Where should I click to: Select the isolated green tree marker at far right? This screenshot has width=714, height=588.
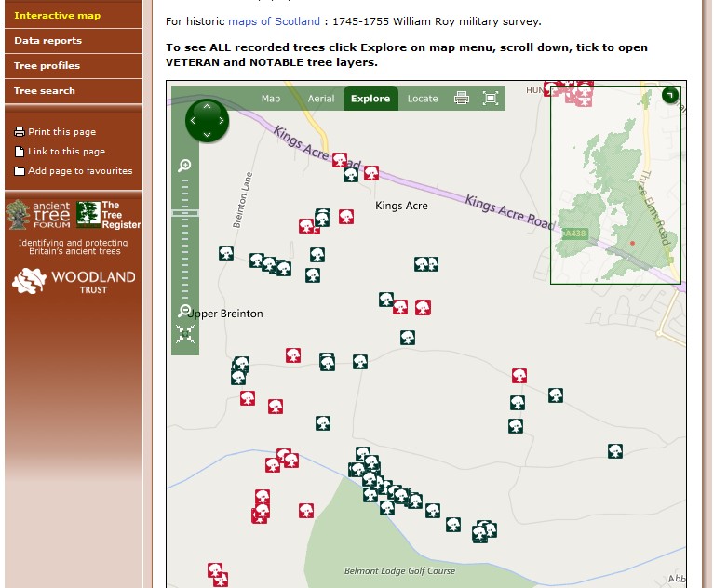tap(615, 451)
